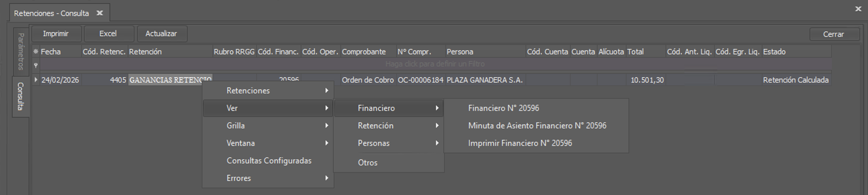Select Imprimir Financiero N° 20596

click(520, 143)
